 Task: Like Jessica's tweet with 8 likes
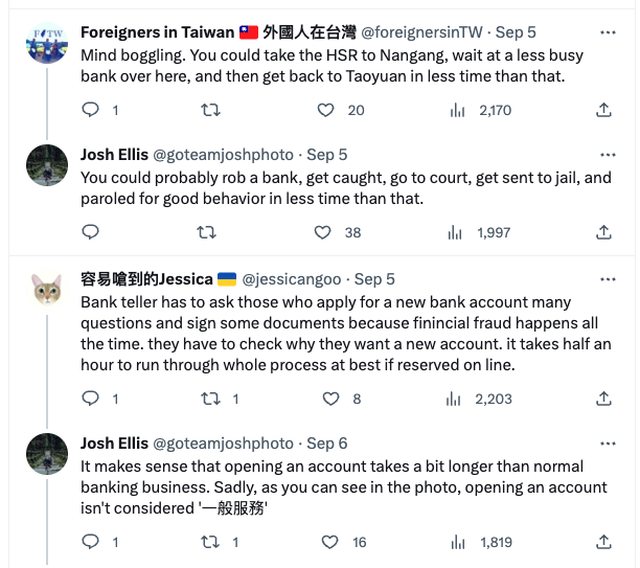[x=331, y=398]
